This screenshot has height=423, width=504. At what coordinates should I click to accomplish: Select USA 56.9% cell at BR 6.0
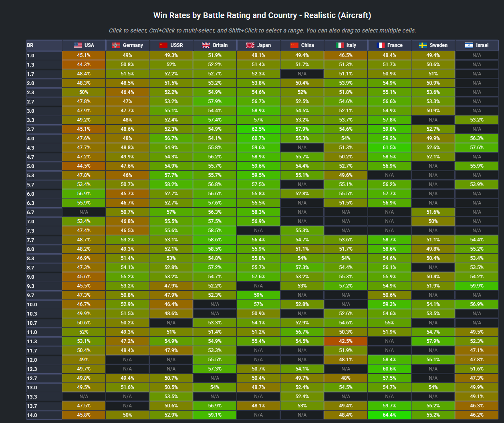[x=84, y=194]
